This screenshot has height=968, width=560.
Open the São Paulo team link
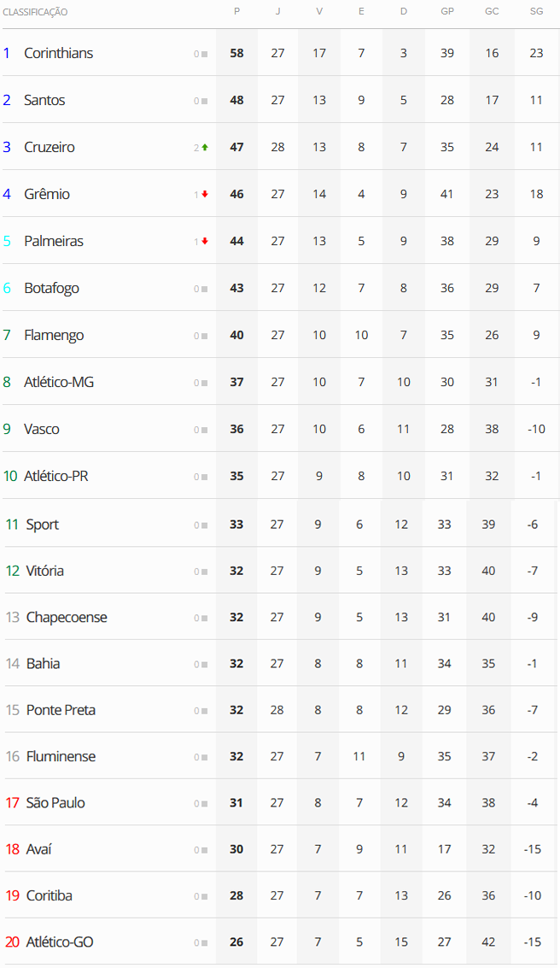pos(55,802)
